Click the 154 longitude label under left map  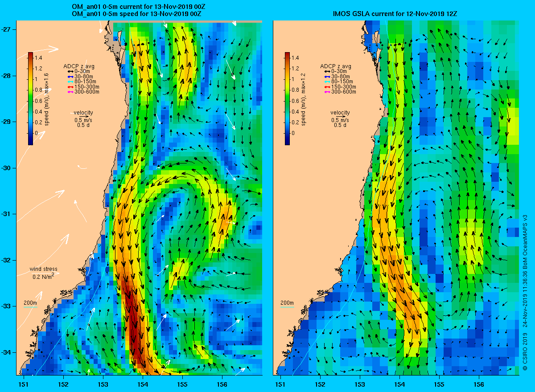click(x=142, y=384)
